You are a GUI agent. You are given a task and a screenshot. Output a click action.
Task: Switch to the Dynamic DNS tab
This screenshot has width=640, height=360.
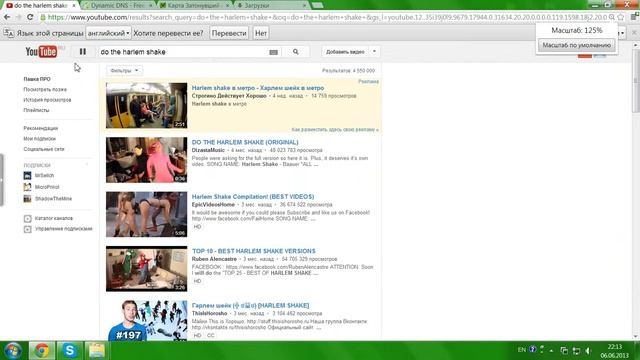[117, 6]
